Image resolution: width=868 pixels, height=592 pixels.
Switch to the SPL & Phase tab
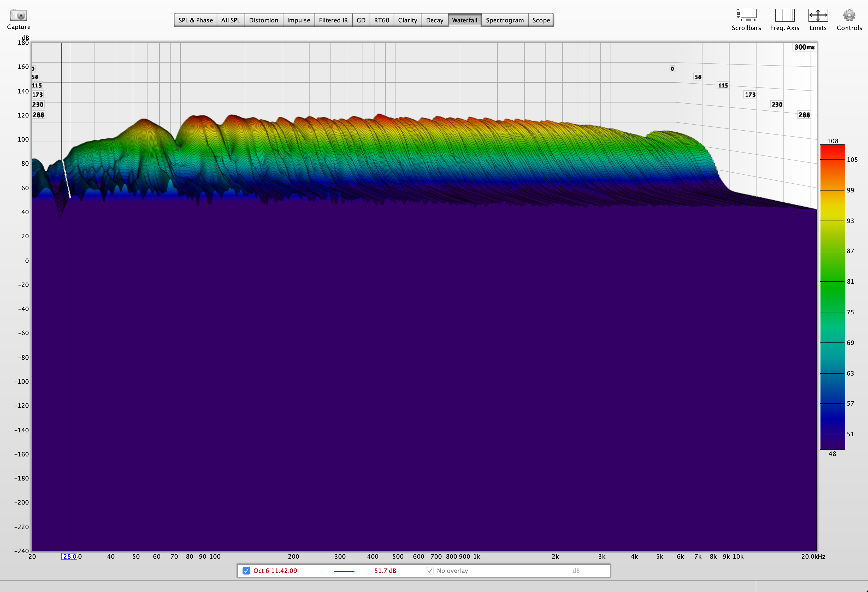pyautogui.click(x=195, y=20)
